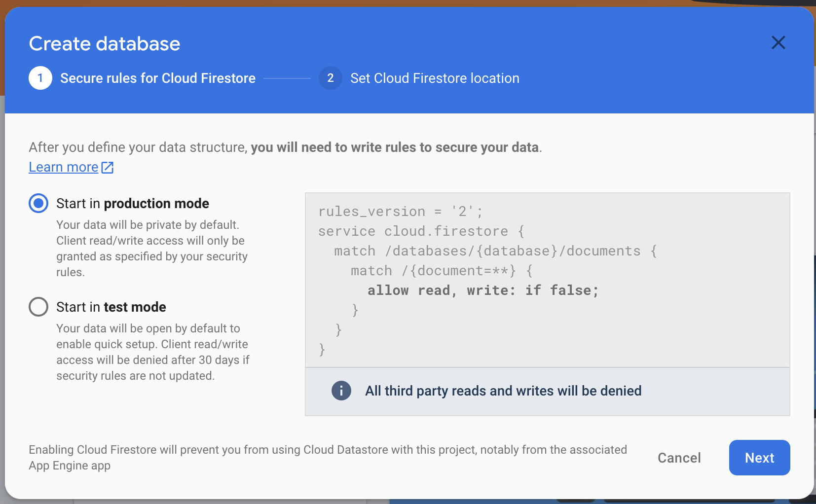816x504 pixels.
Task: Click the 'Create database' dialog title
Action: coord(105,43)
